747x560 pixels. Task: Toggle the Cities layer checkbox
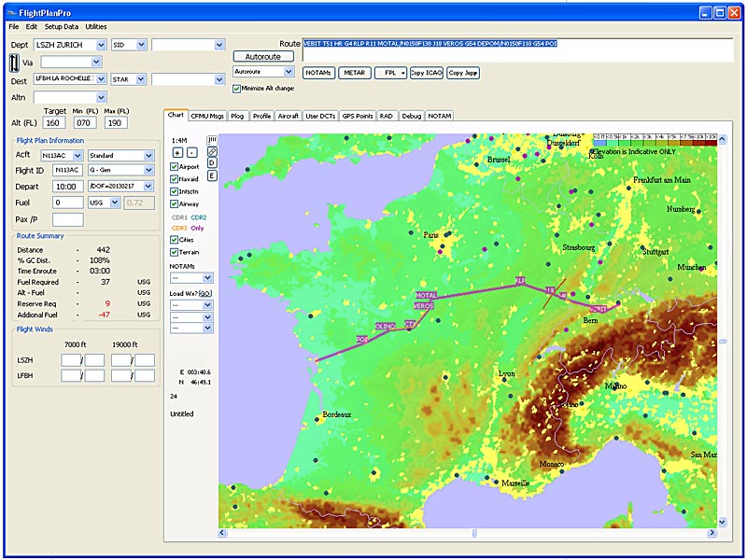(x=175, y=240)
